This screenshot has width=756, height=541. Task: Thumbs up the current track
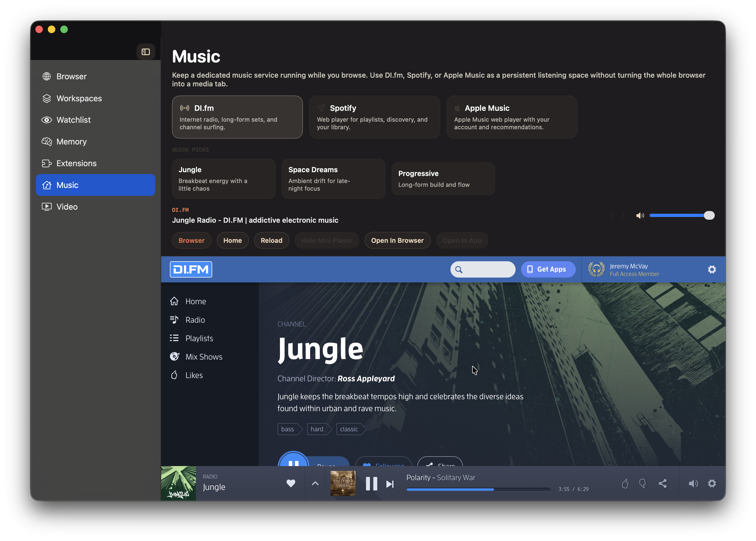click(625, 483)
